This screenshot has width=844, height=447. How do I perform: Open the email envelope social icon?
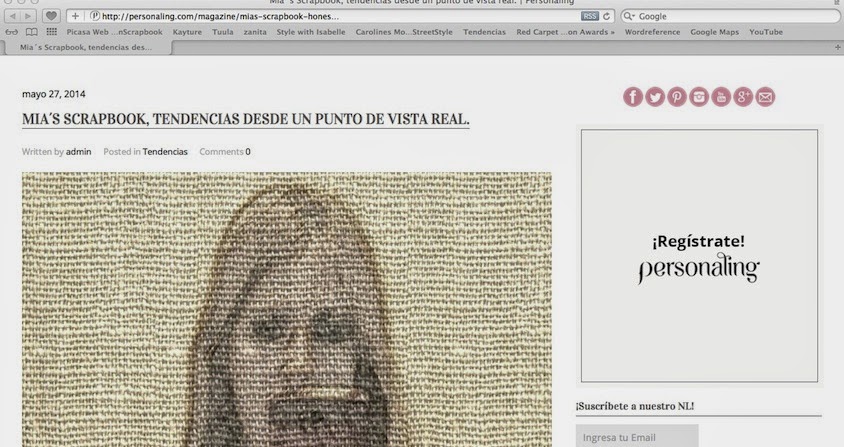coord(765,97)
